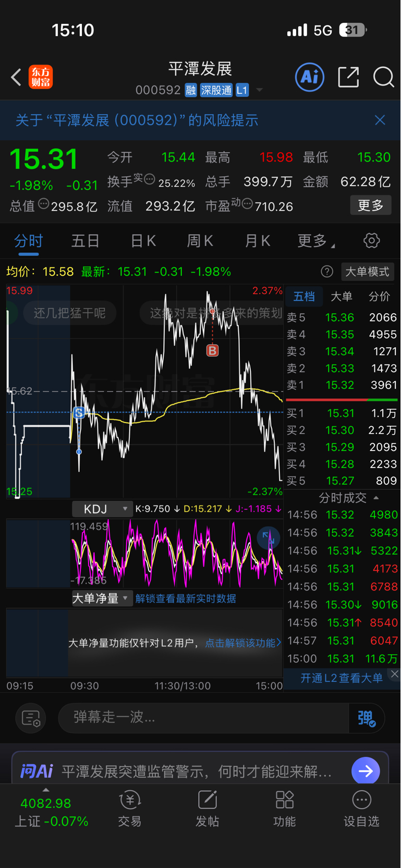Viewport: 401px width, 868px height.
Task: Switch to the 周K tab
Action: pos(200,240)
